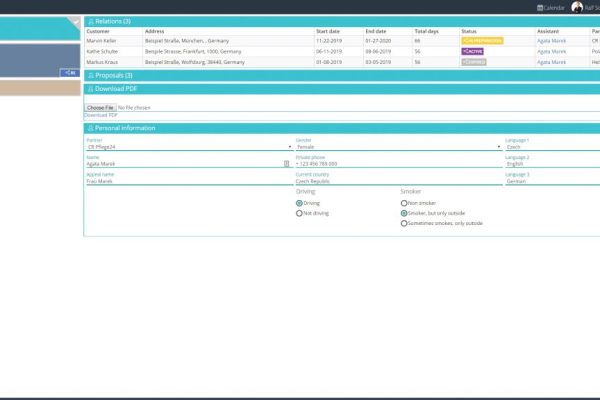Open Agata Marek link in Marvin Keller row
The image size is (600, 400).
(551, 41)
